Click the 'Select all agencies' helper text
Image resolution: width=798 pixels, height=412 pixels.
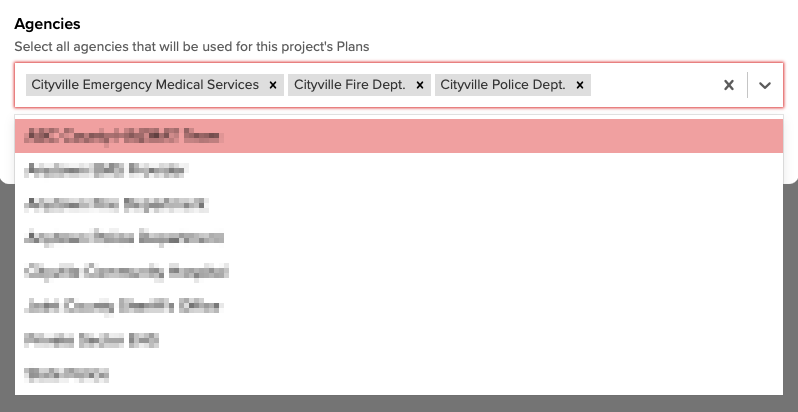pyautogui.click(x=192, y=47)
